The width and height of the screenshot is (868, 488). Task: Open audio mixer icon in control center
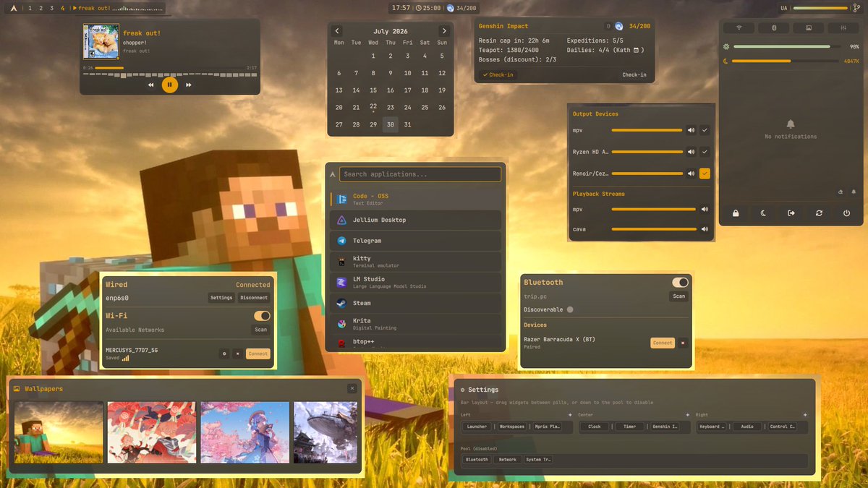click(843, 27)
